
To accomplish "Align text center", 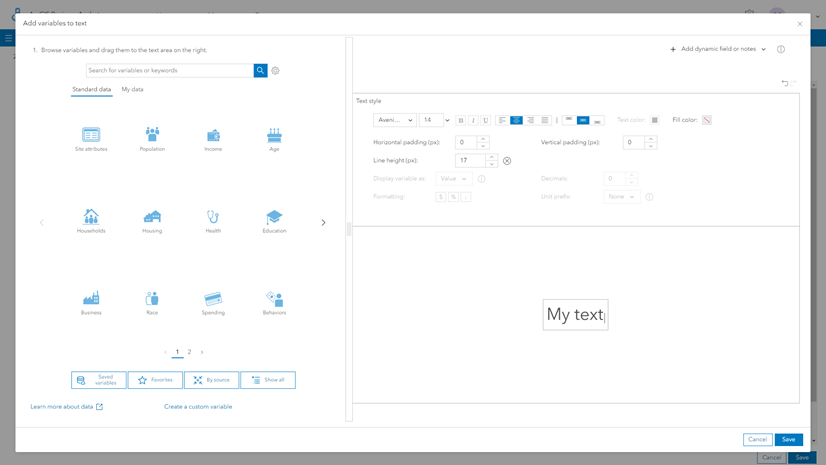I will [x=516, y=120].
